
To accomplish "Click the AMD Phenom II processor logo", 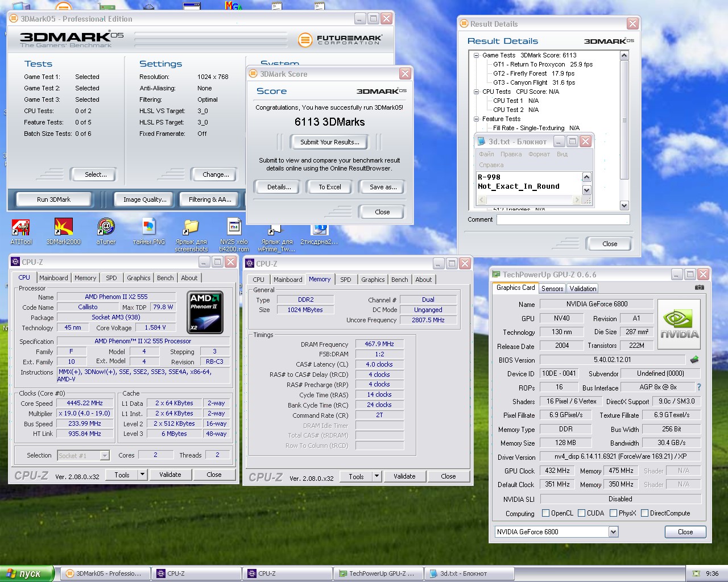I will (205, 312).
